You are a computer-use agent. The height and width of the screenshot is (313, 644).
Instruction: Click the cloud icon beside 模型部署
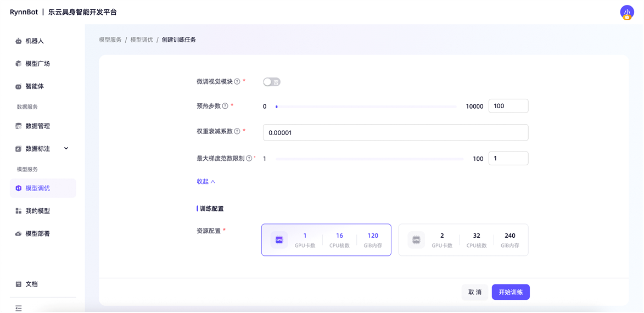point(18,234)
